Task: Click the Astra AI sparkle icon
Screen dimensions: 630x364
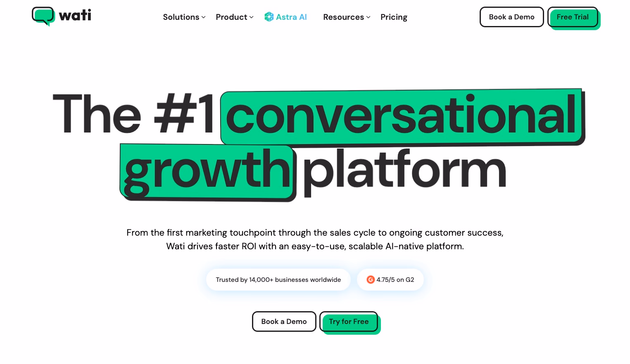Action: [269, 17]
